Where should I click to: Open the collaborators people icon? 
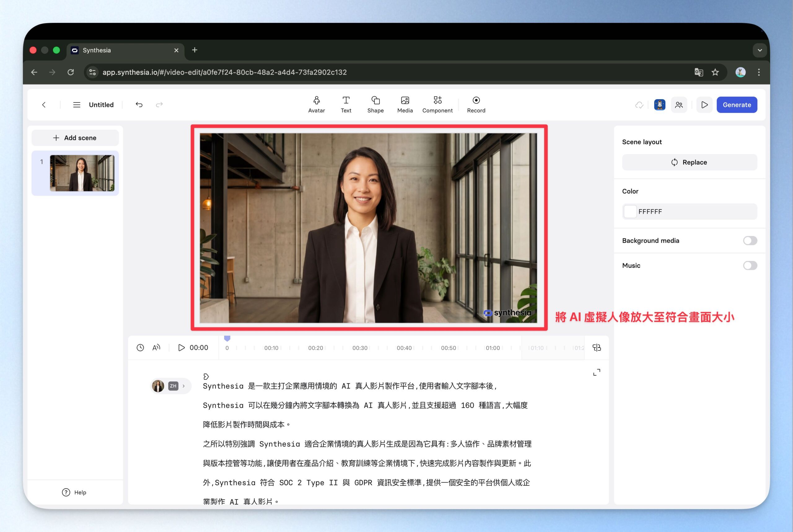(679, 105)
